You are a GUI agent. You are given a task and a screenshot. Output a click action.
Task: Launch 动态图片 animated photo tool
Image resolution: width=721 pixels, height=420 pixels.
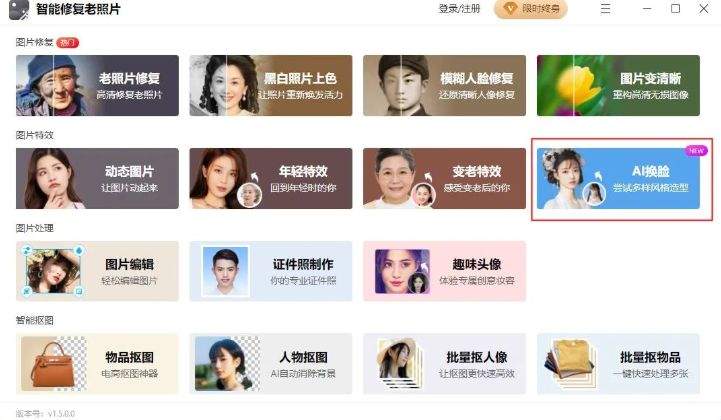[97, 178]
